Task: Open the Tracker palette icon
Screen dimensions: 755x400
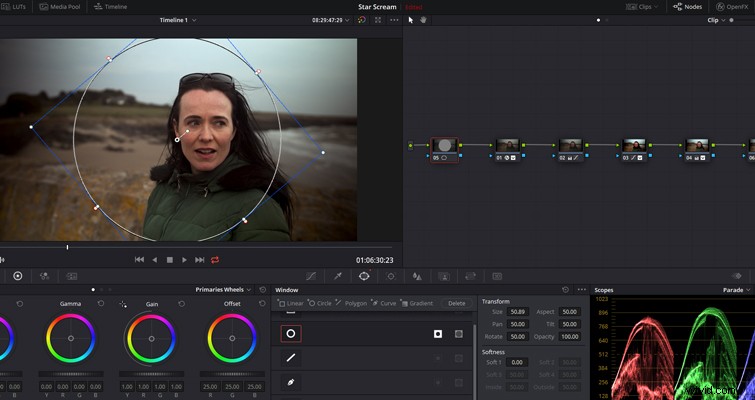Action: pos(391,276)
